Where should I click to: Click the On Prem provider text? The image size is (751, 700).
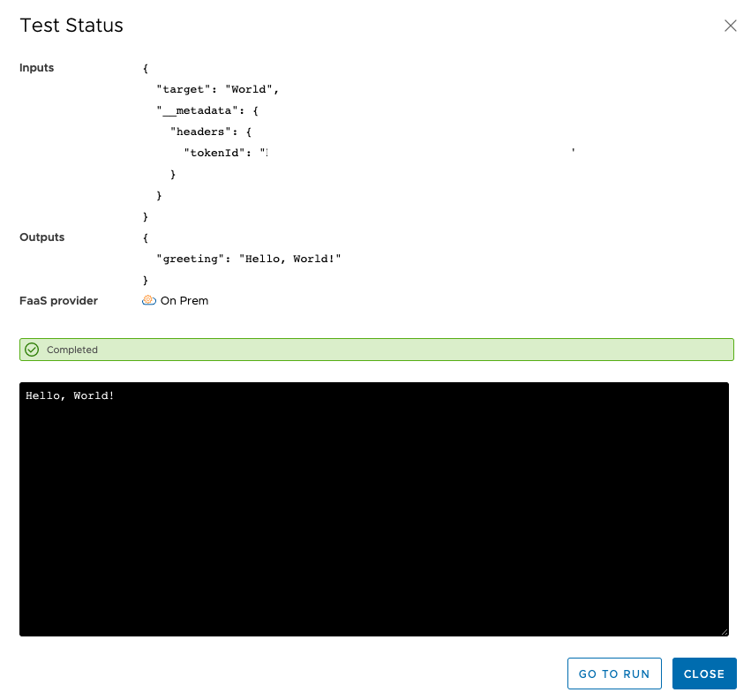click(184, 301)
